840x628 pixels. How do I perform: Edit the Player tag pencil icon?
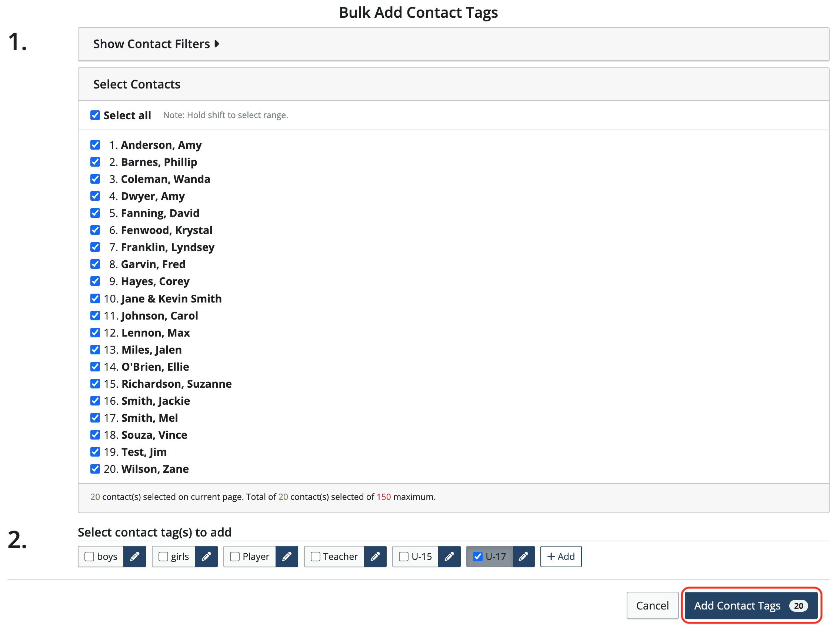click(x=287, y=557)
